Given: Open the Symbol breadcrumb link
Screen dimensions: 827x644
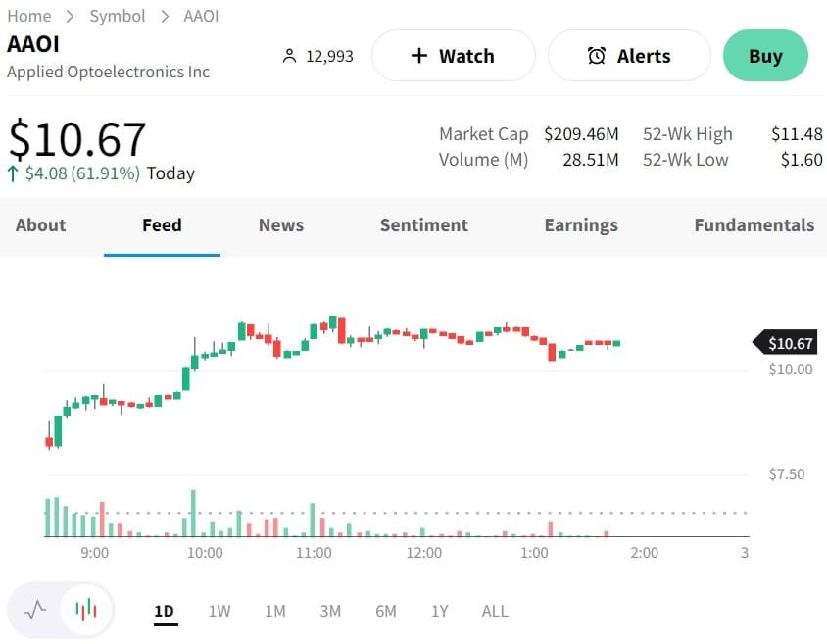Looking at the screenshot, I should (117, 16).
